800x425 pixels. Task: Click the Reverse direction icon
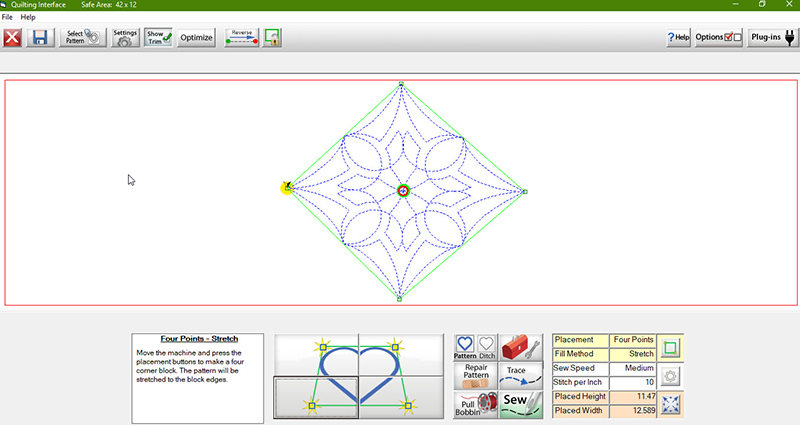(x=242, y=38)
